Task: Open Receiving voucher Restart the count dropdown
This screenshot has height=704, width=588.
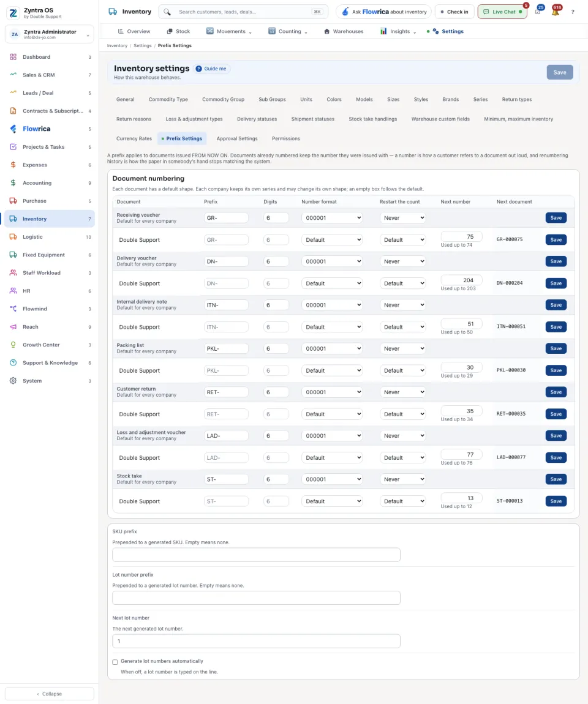Action: tap(402, 218)
